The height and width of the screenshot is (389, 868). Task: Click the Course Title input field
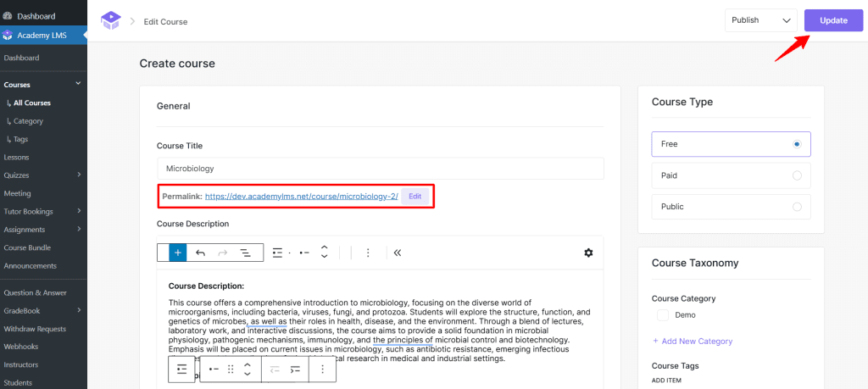click(x=380, y=169)
